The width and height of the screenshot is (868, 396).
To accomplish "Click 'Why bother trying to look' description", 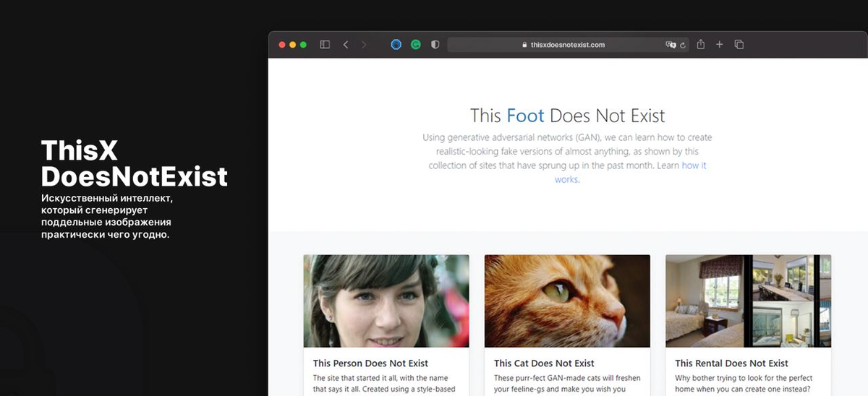I will click(x=744, y=384).
